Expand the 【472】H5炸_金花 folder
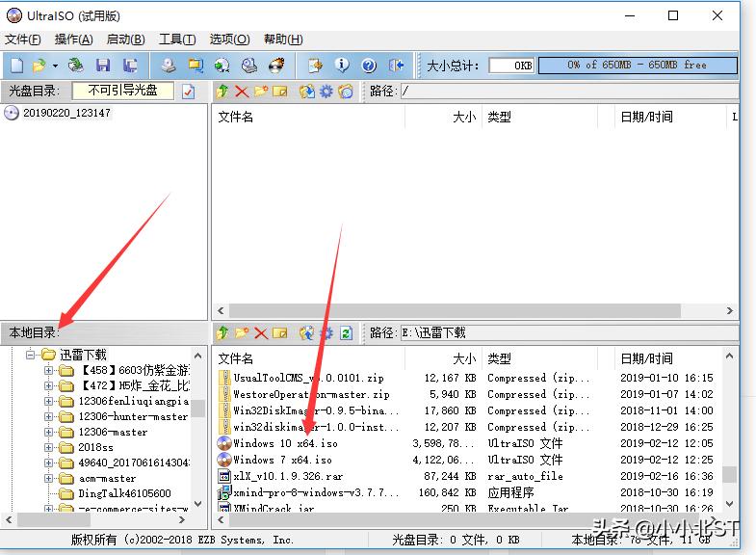Viewport: 756px width, 555px height. tap(49, 385)
